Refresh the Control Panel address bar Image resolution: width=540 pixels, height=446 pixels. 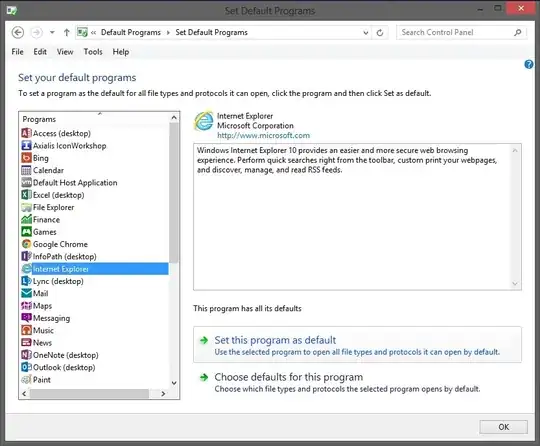[380, 33]
